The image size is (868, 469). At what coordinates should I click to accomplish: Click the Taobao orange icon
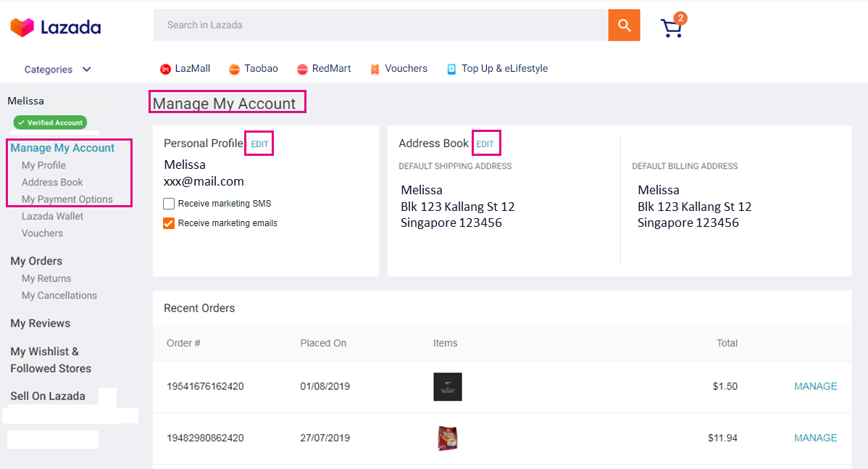pos(234,69)
